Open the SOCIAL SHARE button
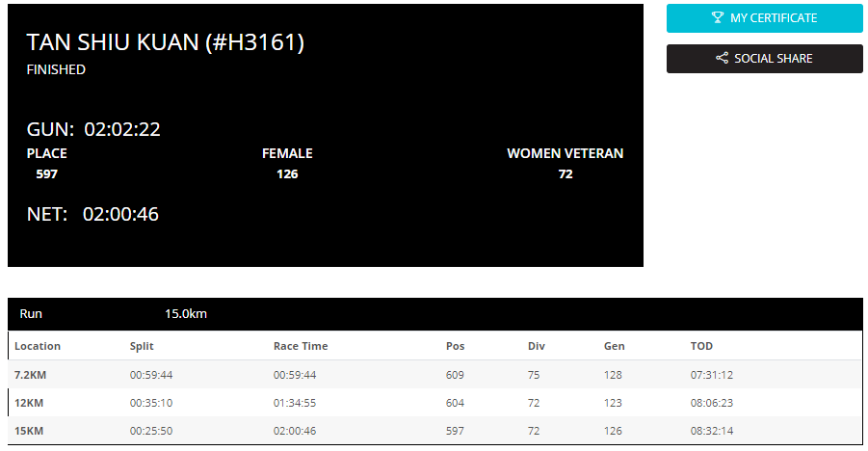Image resolution: width=868 pixels, height=451 pixels. point(765,59)
